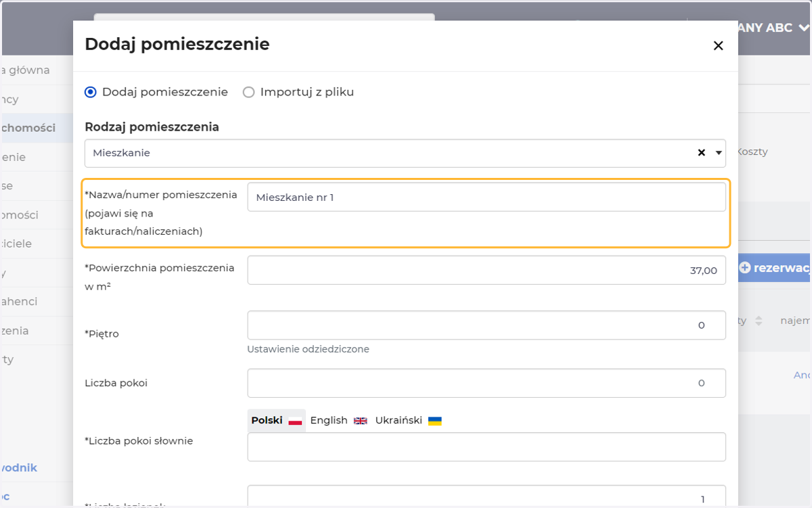The image size is (812, 508).
Task: Focus the Nazwa/numer pomieszczenia field
Action: point(487,197)
